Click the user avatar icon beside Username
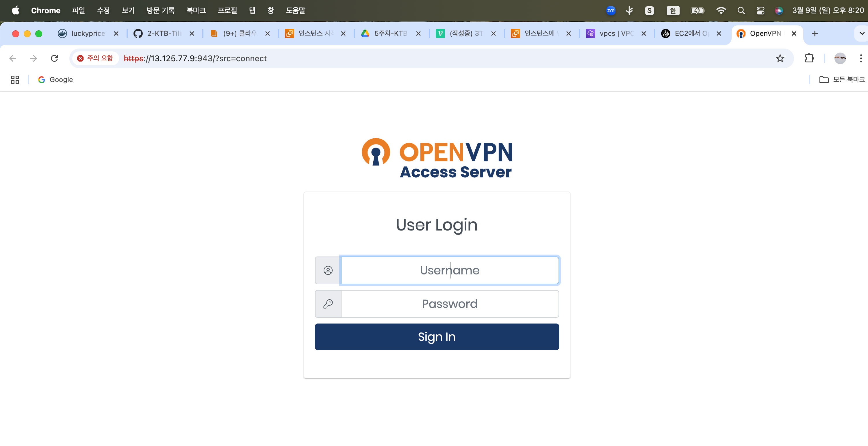This screenshot has height=446, width=868. (x=328, y=270)
